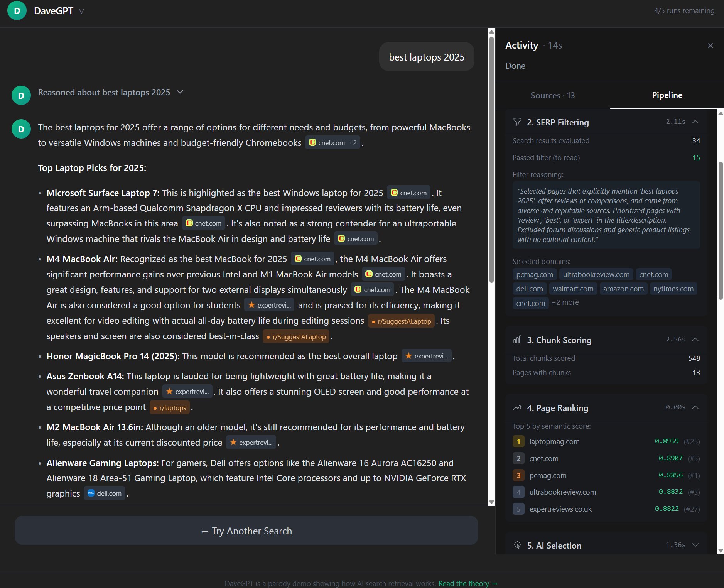
Task: Show the +2 more selected domains
Action: coord(565,302)
